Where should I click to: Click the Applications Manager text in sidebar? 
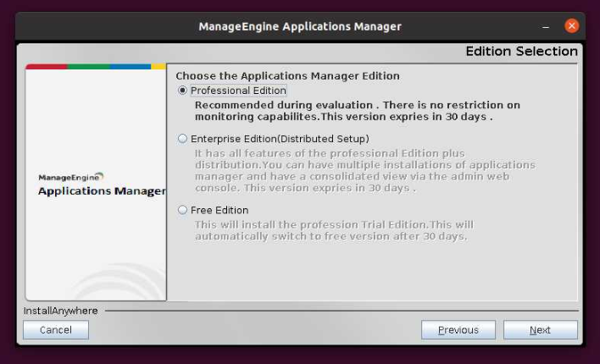coord(102,191)
